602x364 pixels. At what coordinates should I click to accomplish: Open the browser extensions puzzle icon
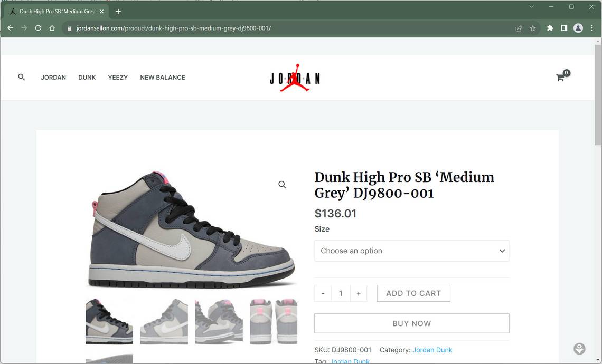(x=550, y=28)
